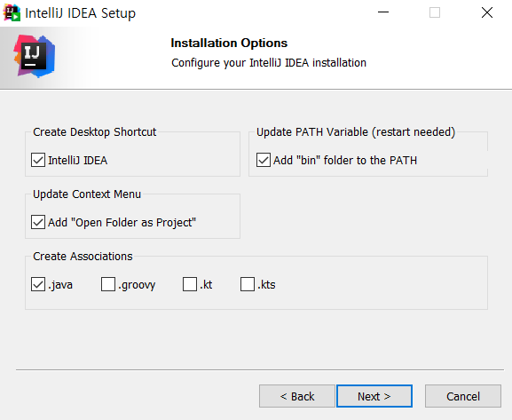512x420 pixels.
Task: Go back with the < Back button
Action: point(297,396)
